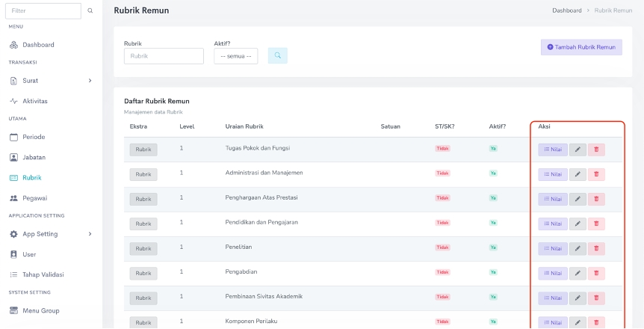The width and height of the screenshot is (644, 329).
Task: Open Nilai for Tugas Pokok dan Fungsi
Action: point(552,150)
